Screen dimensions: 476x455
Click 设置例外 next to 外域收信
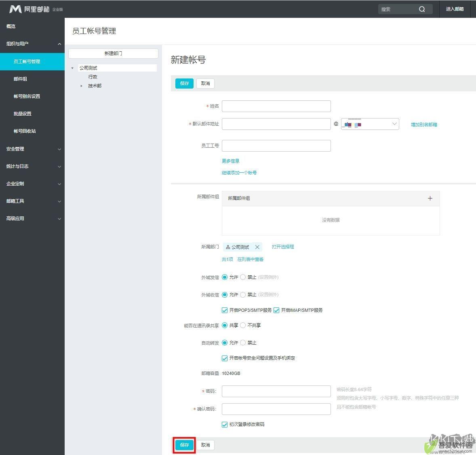pos(268,294)
